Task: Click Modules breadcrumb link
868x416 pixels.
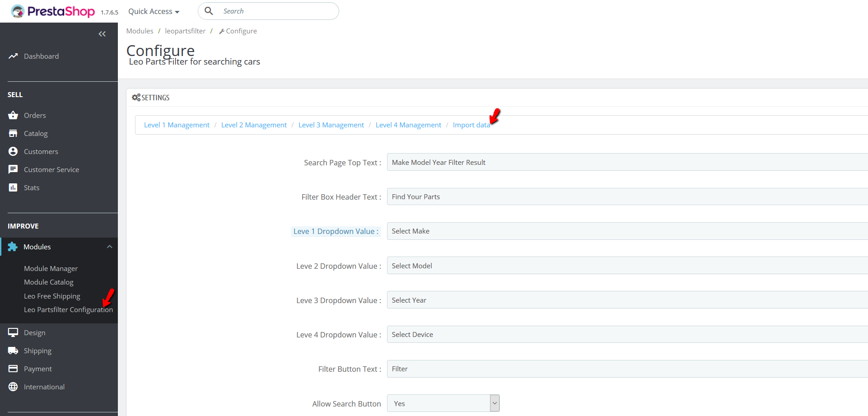Action: 140,31
